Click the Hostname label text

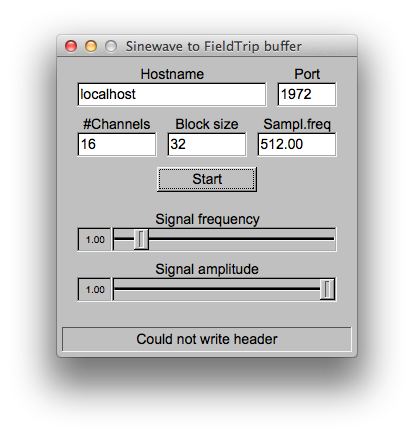(172, 74)
